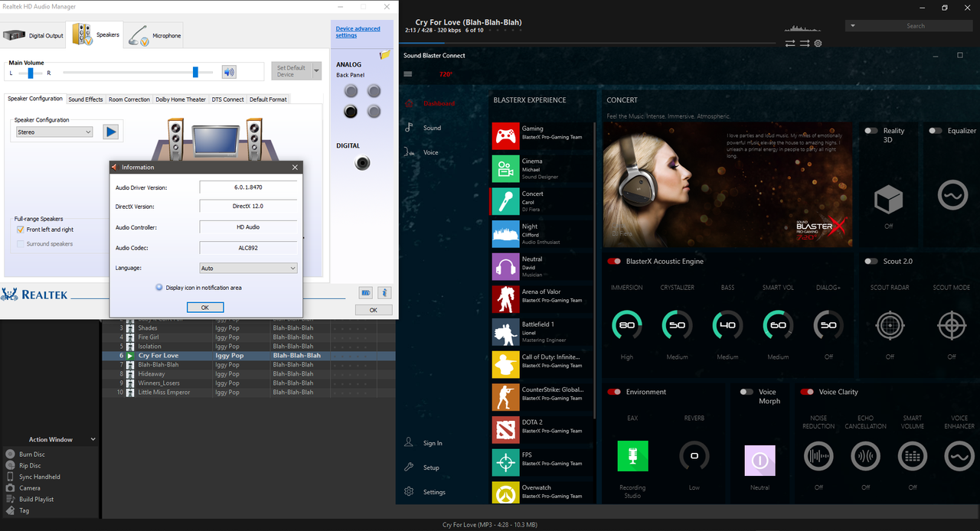Uncheck Front left and right speakers
This screenshot has width=980, height=531.
point(21,230)
